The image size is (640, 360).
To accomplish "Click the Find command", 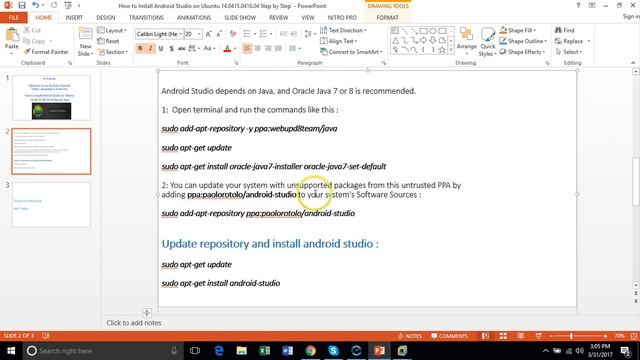I will pyautogui.click(x=564, y=30).
